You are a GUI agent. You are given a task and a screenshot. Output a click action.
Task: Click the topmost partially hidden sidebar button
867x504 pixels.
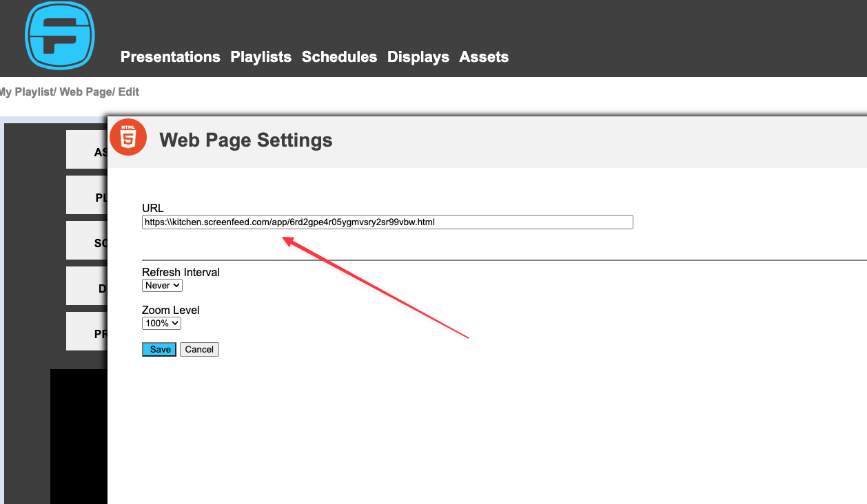[86, 149]
